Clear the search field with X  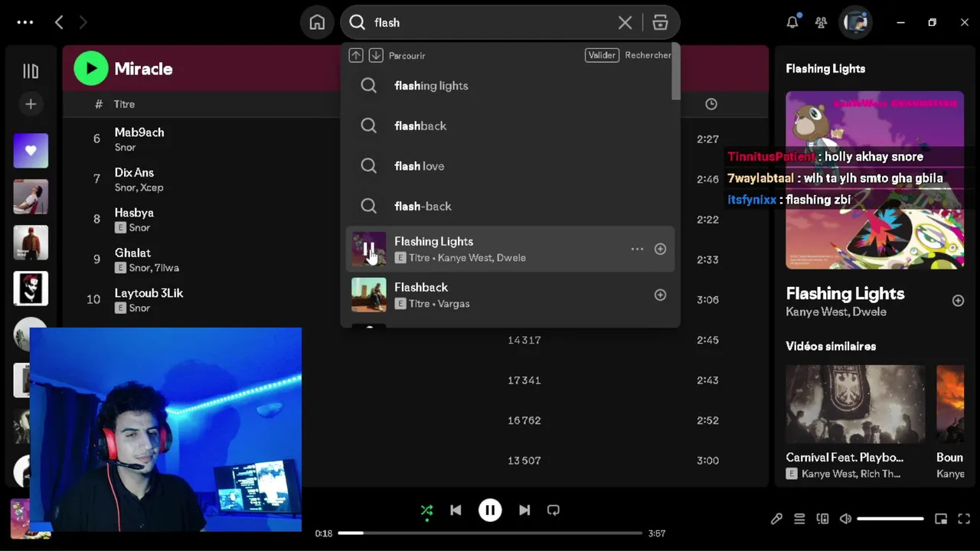[x=625, y=22]
